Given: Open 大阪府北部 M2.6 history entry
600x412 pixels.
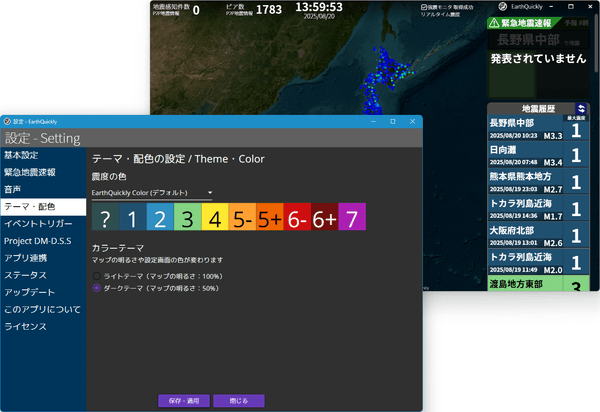Looking at the screenshot, I should (x=538, y=235).
